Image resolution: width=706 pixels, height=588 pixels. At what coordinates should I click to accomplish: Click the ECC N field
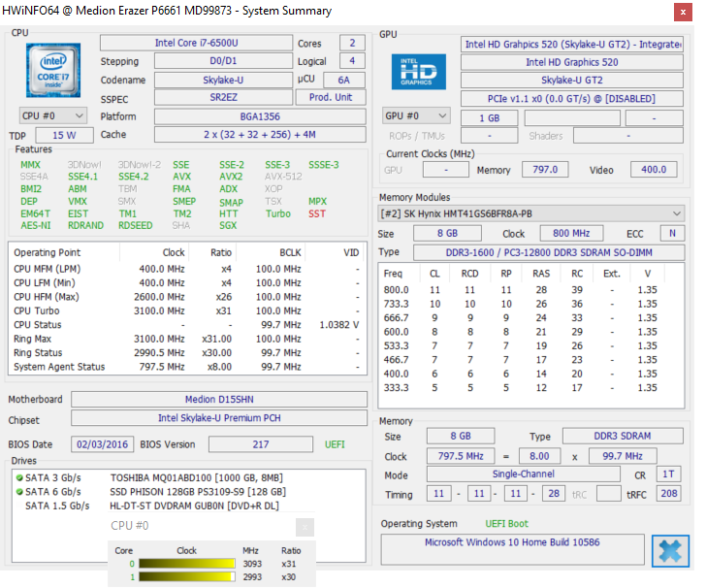(672, 234)
